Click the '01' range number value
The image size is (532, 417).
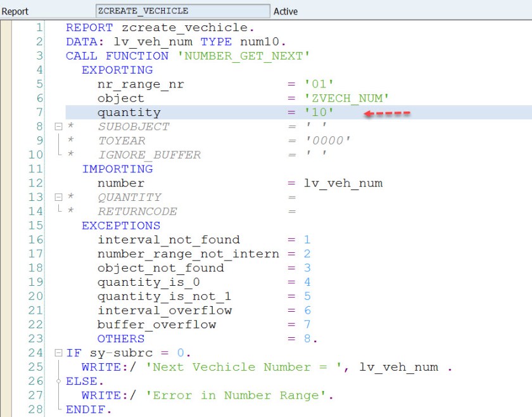319,84
